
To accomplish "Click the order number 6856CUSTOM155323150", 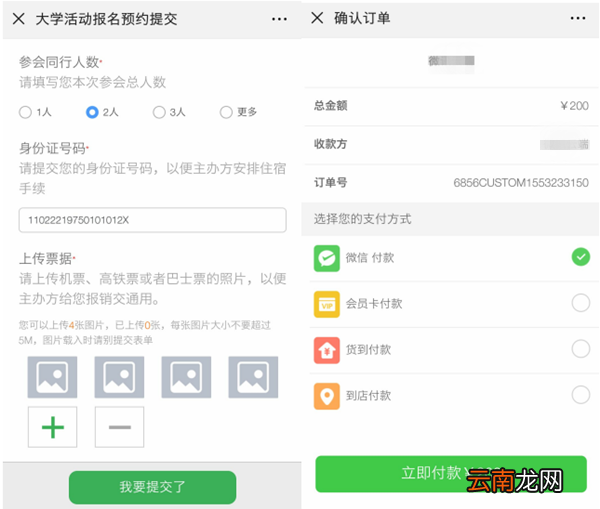I will coord(521,183).
